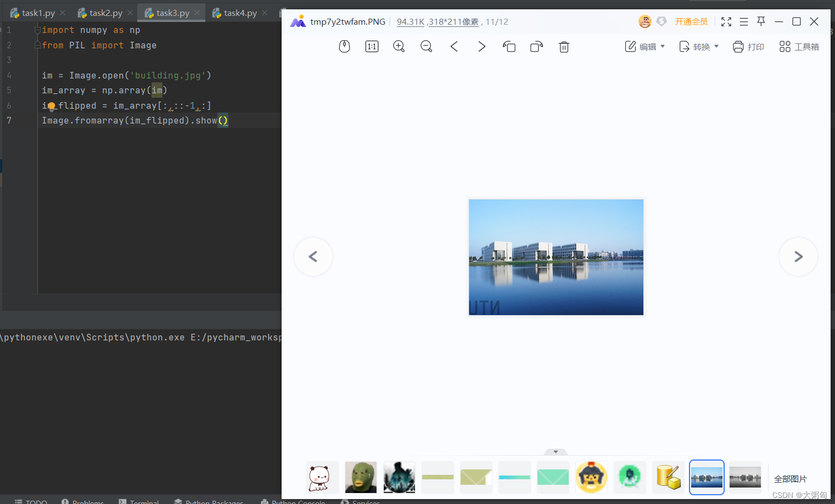Switch to task4.py tab in PyCharm
Screen dimensions: 835x504
click(240, 13)
